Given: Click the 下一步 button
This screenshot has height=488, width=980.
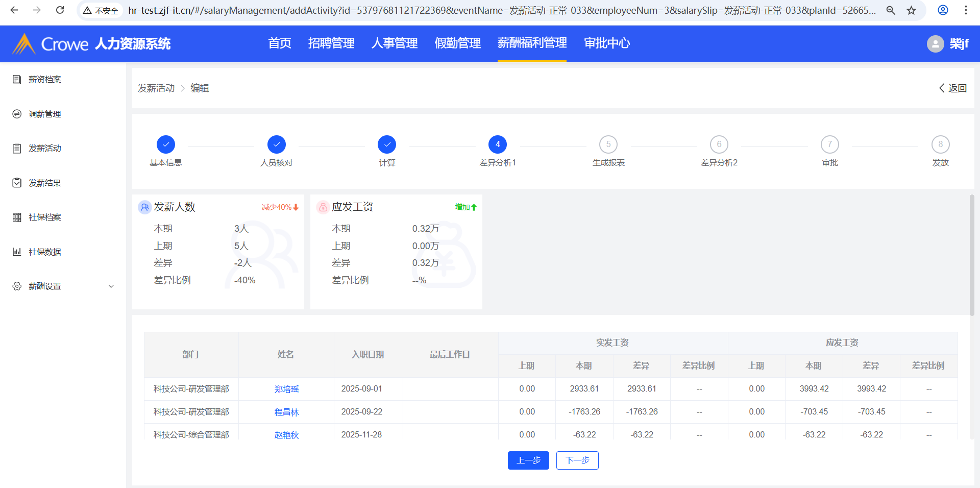Looking at the screenshot, I should [x=577, y=460].
